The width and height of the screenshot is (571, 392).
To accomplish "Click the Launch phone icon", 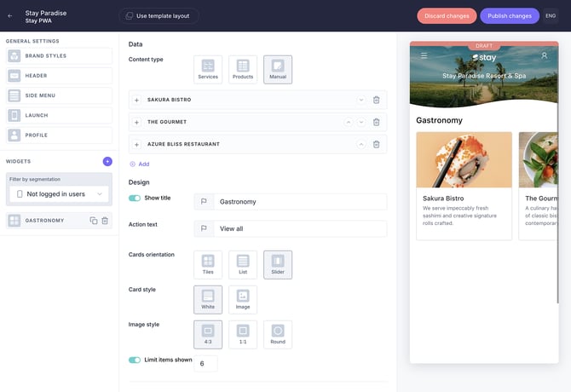I will pyautogui.click(x=14, y=115).
